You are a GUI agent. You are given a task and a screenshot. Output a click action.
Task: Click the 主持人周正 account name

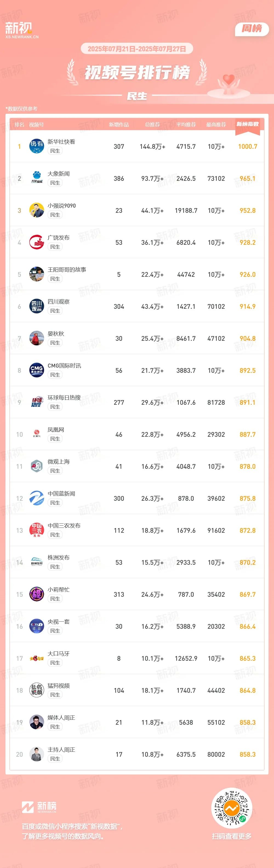[x=61, y=750]
